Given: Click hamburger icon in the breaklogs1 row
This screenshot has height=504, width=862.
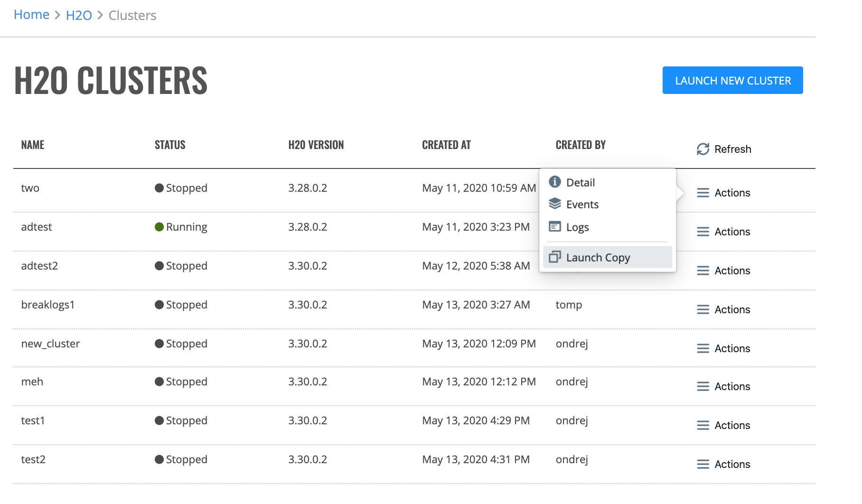Looking at the screenshot, I should point(703,309).
